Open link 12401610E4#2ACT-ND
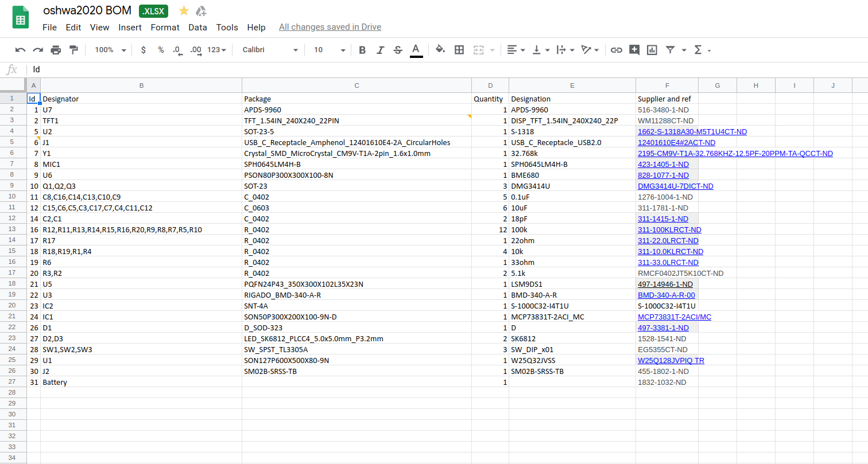The height and width of the screenshot is (464, 868). point(677,142)
